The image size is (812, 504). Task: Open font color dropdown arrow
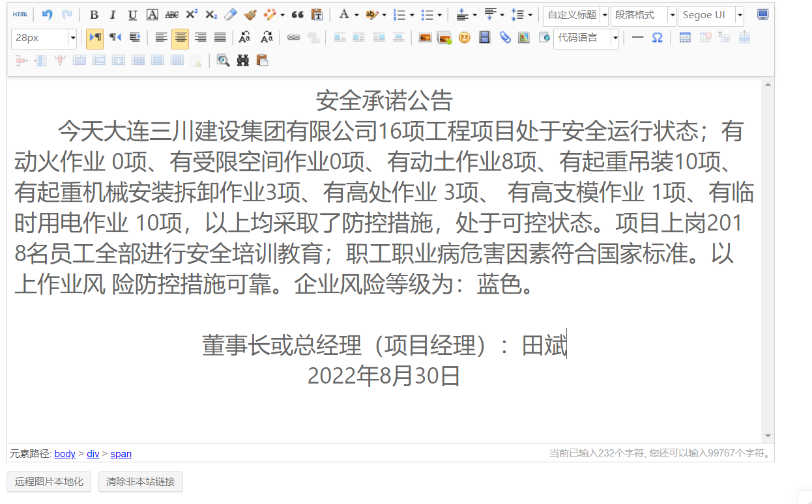point(356,14)
